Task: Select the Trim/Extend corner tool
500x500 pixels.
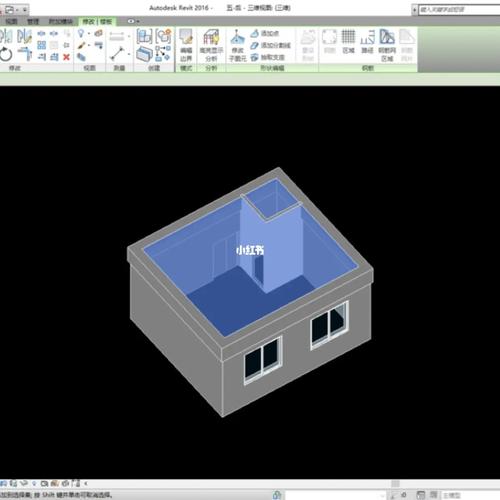Action: tap(24, 55)
